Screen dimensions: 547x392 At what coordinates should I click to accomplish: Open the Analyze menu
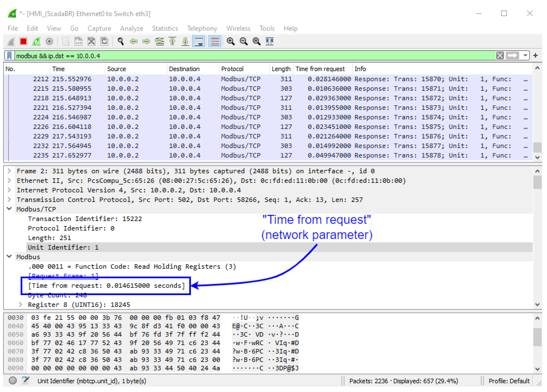[131, 28]
